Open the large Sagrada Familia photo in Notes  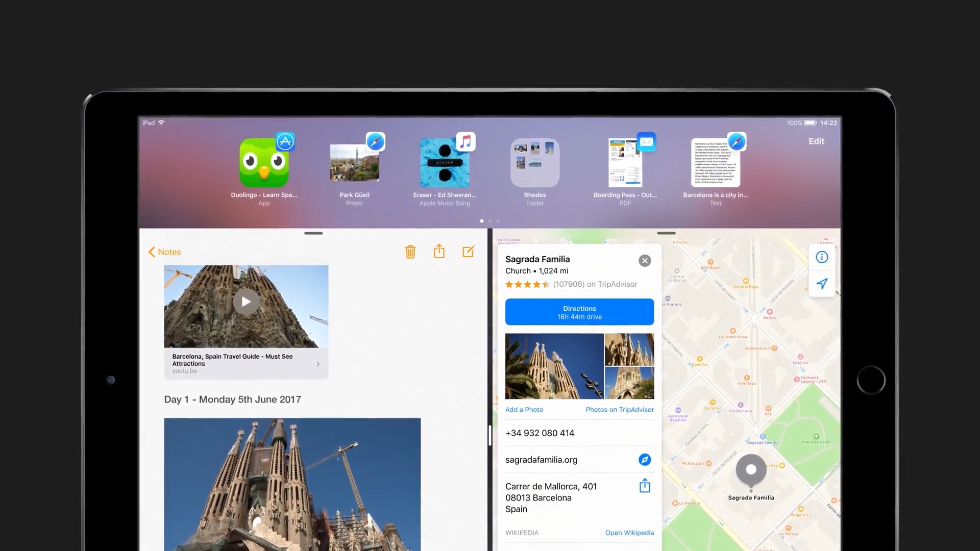(292, 484)
